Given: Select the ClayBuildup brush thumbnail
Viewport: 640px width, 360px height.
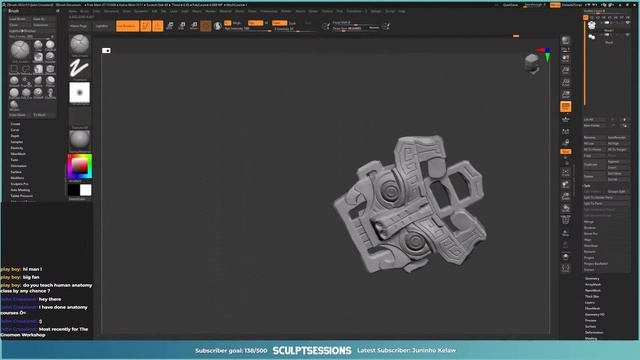Looking at the screenshot, I should [50, 44].
